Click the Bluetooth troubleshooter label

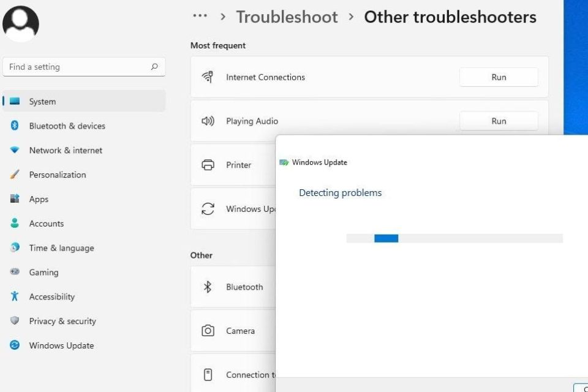pyautogui.click(x=244, y=287)
